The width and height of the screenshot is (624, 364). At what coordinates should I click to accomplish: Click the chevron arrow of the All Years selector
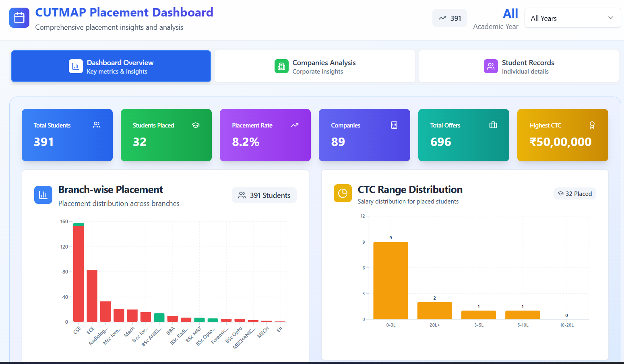(x=611, y=18)
